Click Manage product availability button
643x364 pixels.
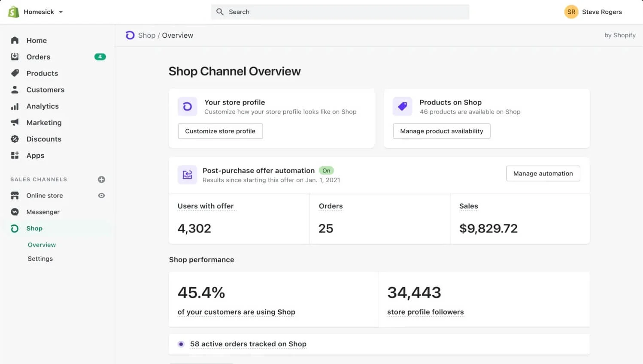[442, 131]
